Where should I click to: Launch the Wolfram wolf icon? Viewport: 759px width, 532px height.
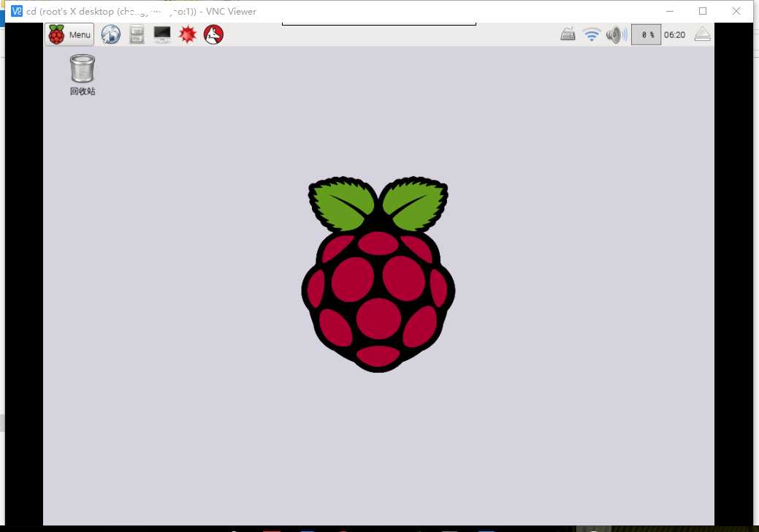213,34
